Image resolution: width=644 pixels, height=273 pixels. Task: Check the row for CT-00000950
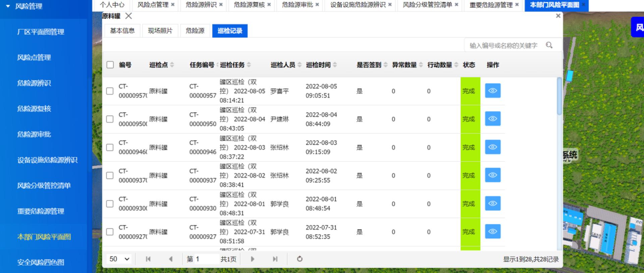click(x=110, y=119)
